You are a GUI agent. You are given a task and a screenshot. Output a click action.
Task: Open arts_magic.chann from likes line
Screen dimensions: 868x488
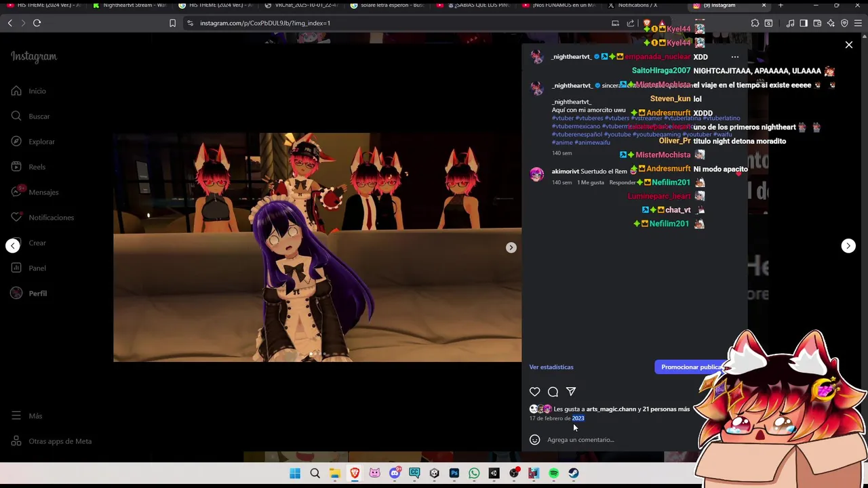point(611,409)
